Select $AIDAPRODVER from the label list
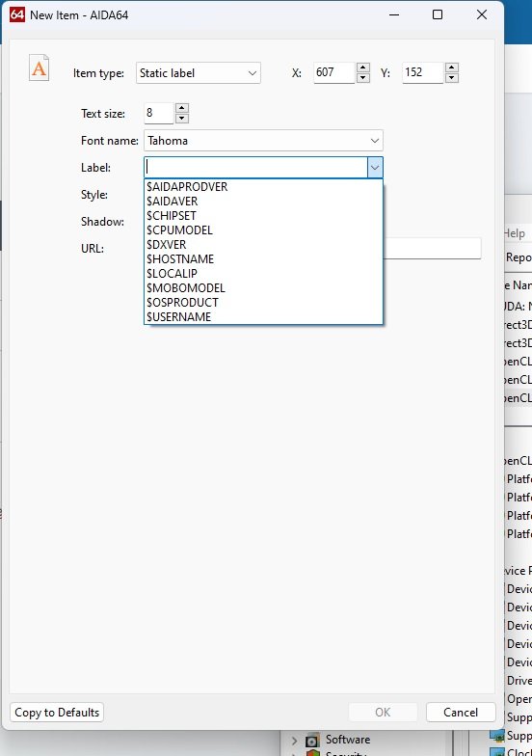Image resolution: width=532 pixels, height=756 pixels. pos(263,187)
